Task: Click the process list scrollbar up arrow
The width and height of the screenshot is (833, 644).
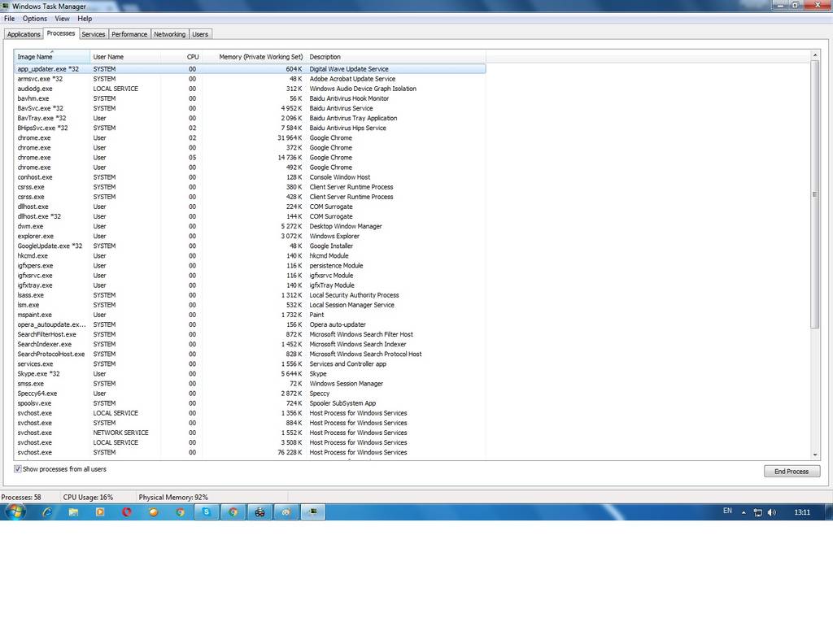Action: pyautogui.click(x=815, y=55)
